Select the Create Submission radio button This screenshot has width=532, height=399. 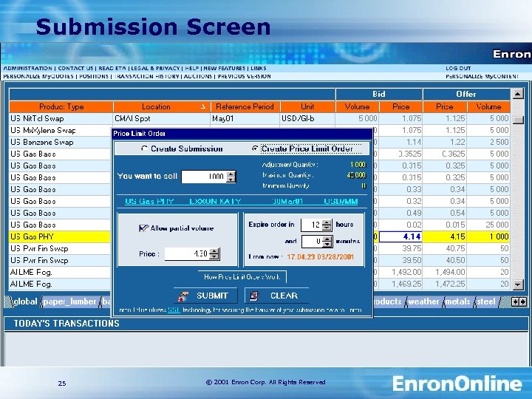pyautogui.click(x=145, y=149)
